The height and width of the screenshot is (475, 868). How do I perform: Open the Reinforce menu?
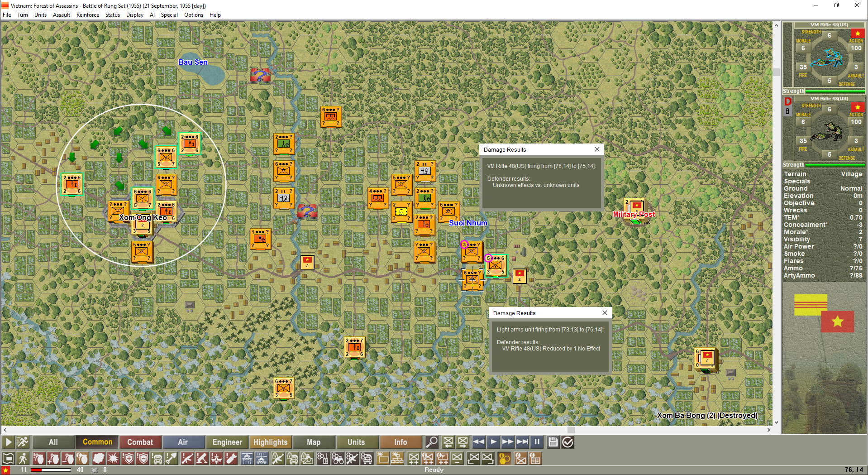[88, 15]
